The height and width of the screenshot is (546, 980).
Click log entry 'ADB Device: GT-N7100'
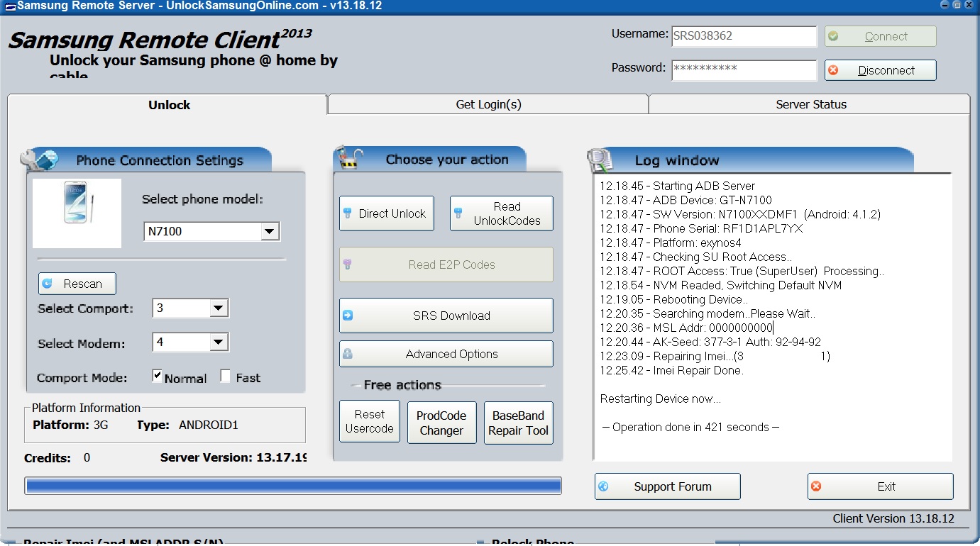[x=686, y=200]
